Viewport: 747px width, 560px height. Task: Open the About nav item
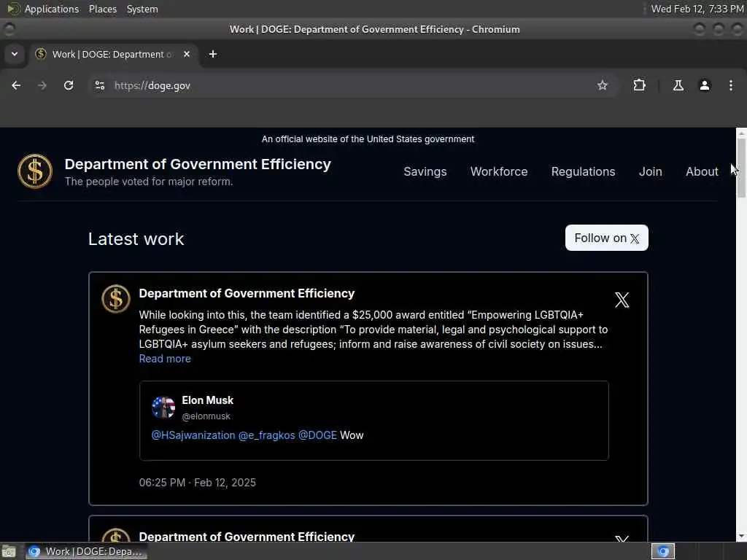click(702, 171)
